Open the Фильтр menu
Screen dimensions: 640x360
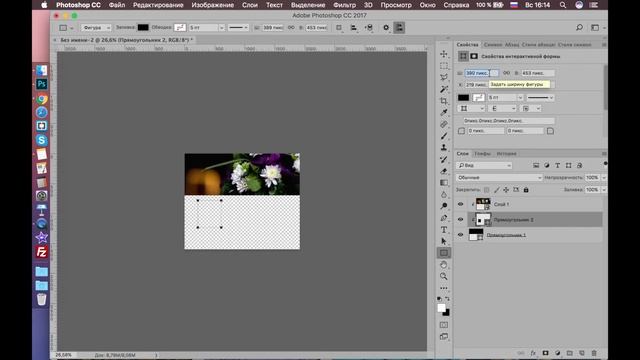click(x=344, y=5)
